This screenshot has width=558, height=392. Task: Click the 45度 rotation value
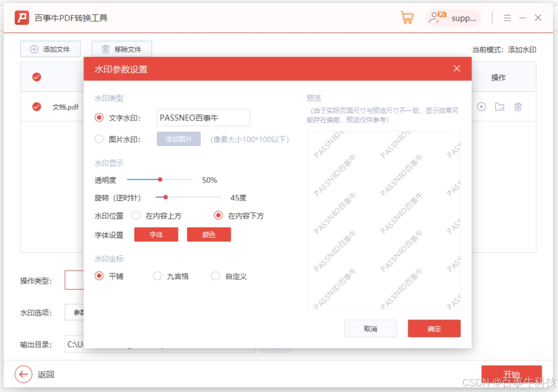point(238,198)
